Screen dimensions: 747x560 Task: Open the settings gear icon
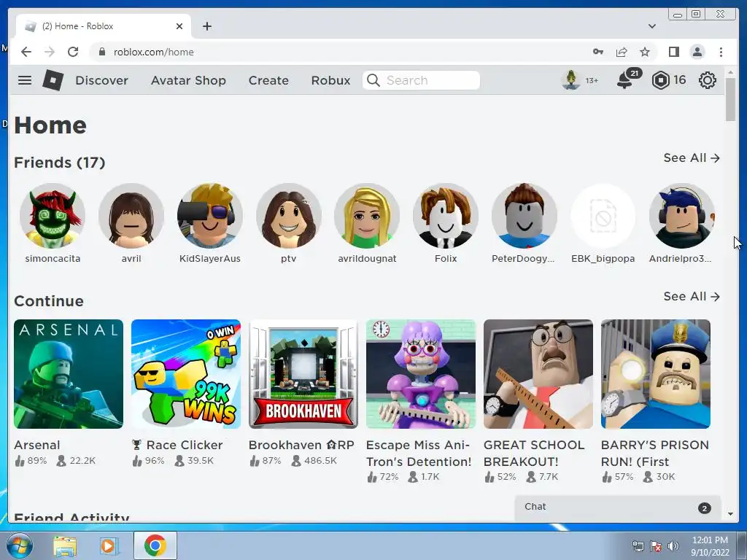(x=708, y=80)
